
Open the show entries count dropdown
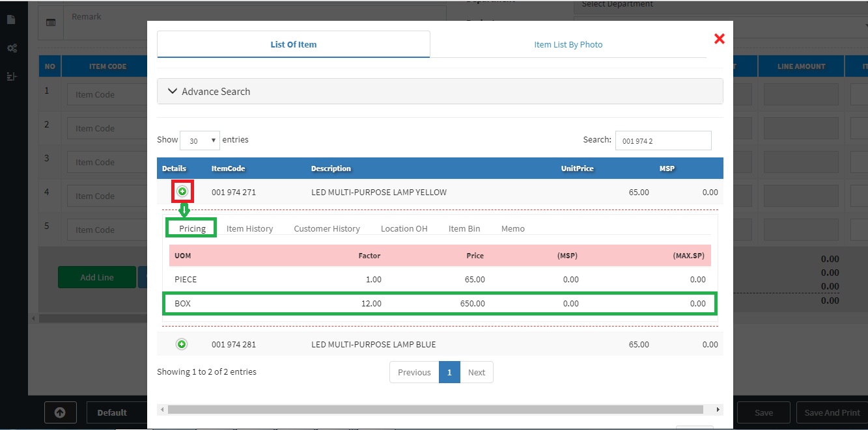pyautogui.click(x=200, y=141)
